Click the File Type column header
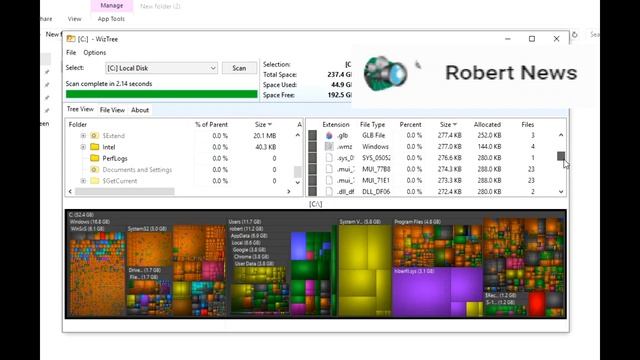 tap(372, 124)
